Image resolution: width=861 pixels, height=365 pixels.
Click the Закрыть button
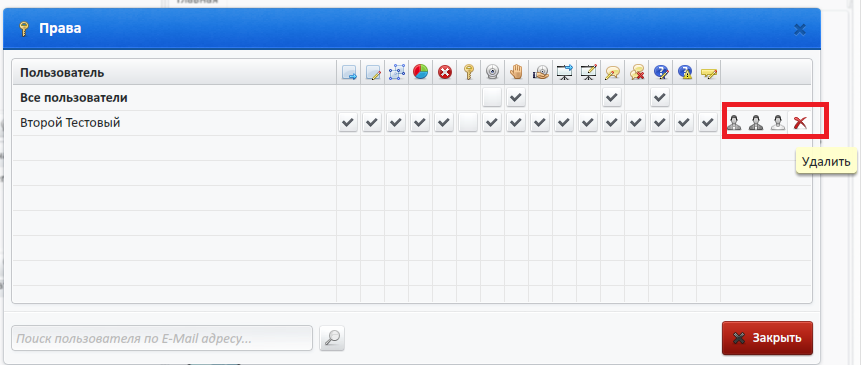(x=767, y=338)
